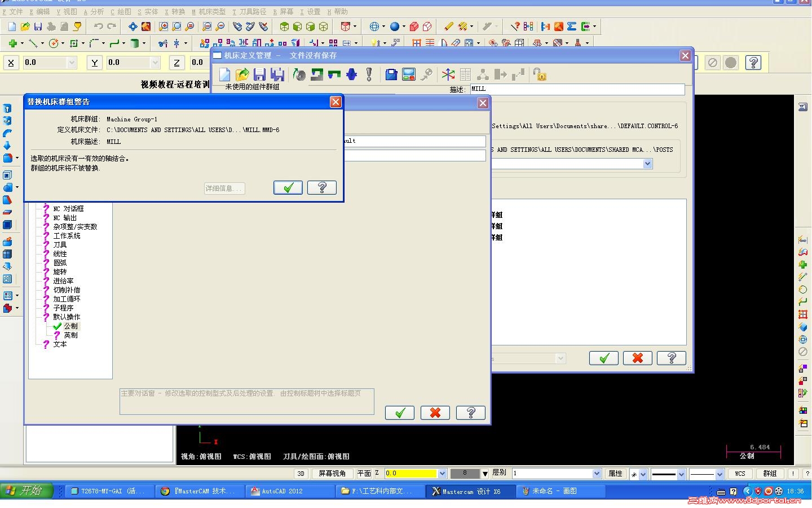Click the exclamation mark icon in machine definition toolbar
This screenshot has height=508, width=812.
pyautogui.click(x=369, y=75)
